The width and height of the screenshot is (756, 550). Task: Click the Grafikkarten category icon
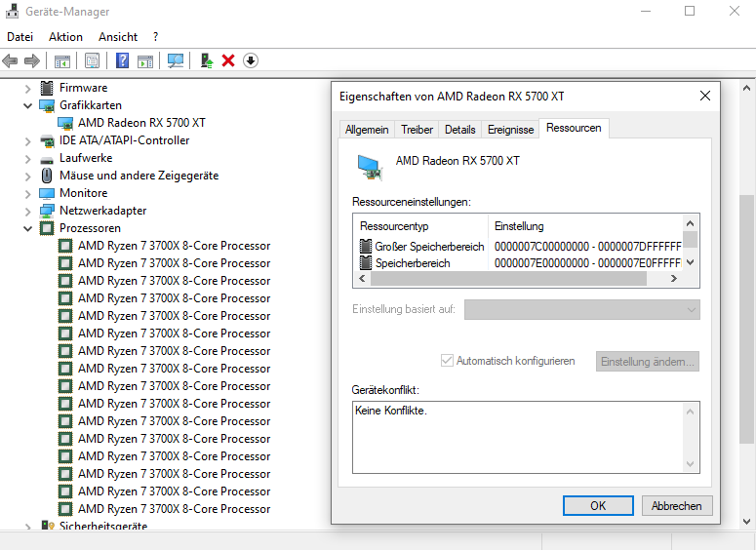[47, 105]
